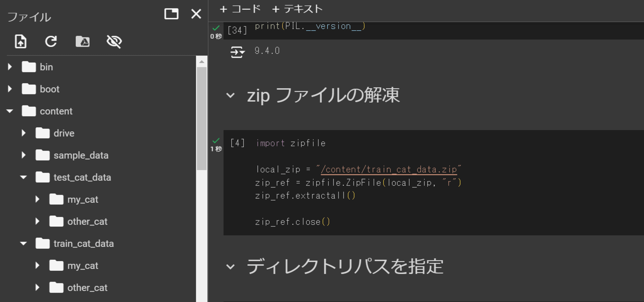Expand the bin folder arrow
The width and height of the screenshot is (644, 302).
[10, 67]
